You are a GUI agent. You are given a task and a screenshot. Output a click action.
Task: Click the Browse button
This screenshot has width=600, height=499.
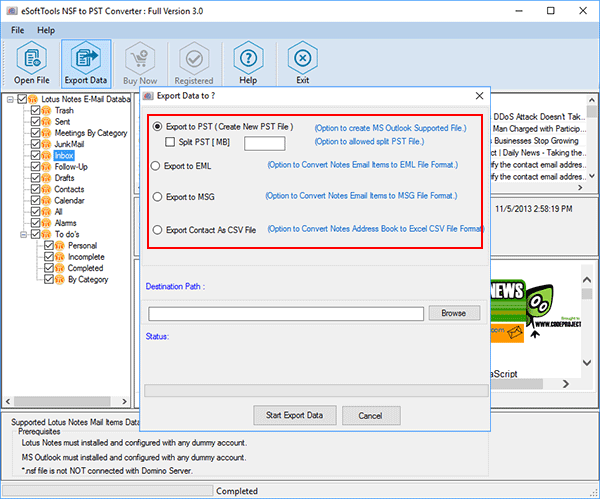click(x=454, y=313)
